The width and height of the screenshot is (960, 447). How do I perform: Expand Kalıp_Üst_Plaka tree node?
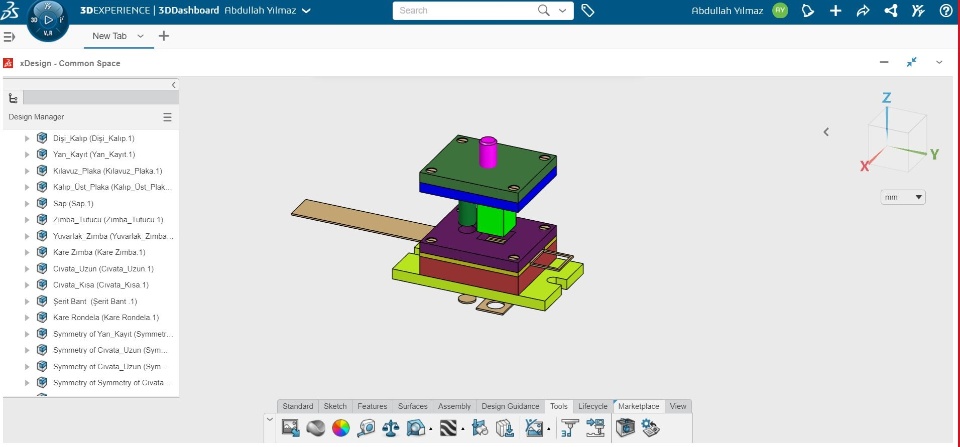pos(27,187)
